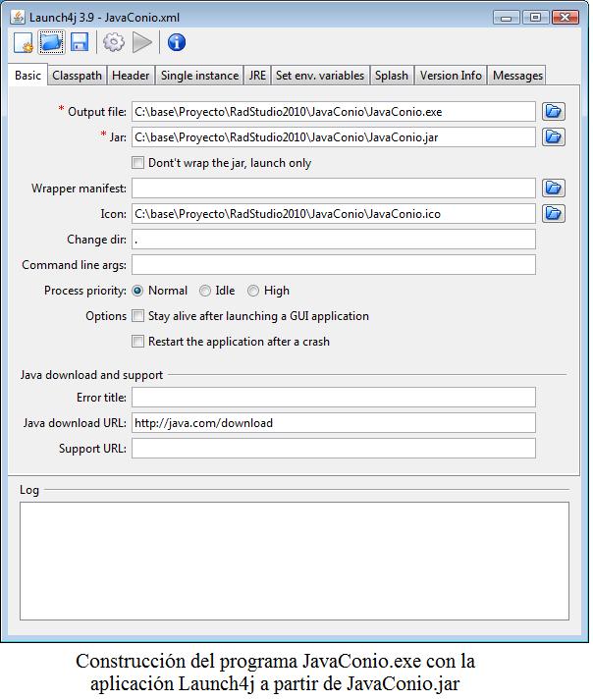The width and height of the screenshot is (593, 700).
Task: Open the Set env. variables tab
Action: (x=320, y=76)
